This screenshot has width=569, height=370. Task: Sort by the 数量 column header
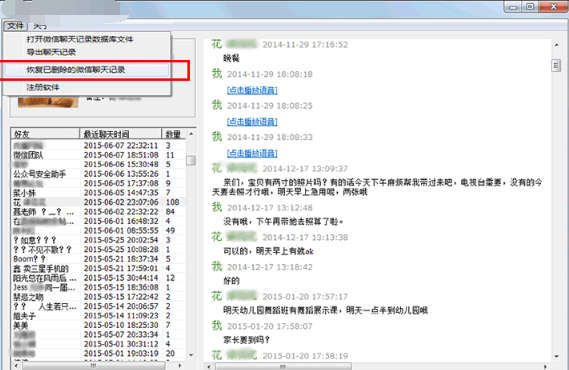click(173, 134)
